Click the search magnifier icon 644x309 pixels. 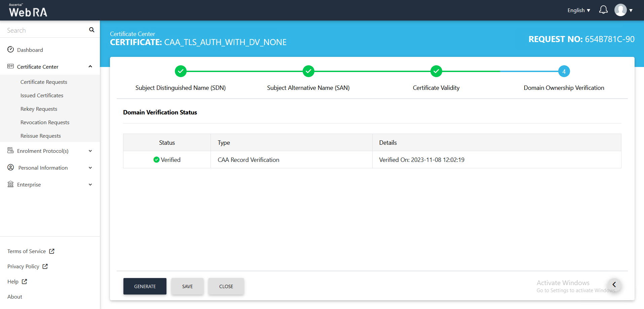tap(91, 30)
